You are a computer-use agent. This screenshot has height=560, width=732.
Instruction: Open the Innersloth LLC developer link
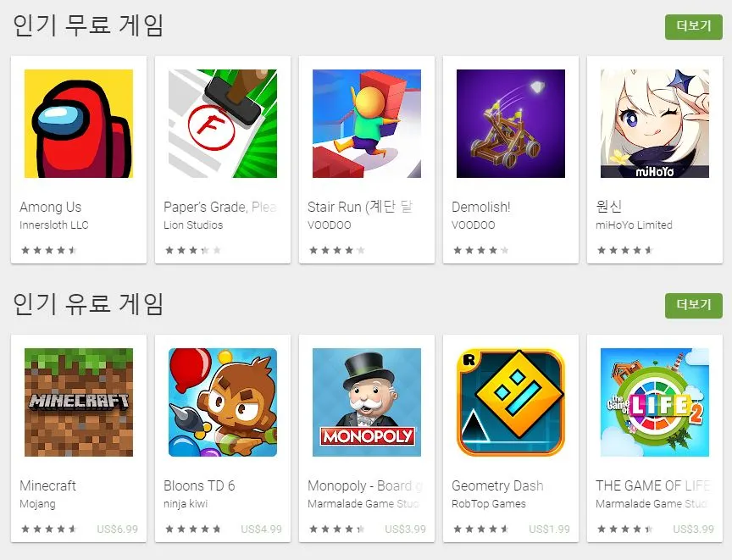(x=54, y=225)
